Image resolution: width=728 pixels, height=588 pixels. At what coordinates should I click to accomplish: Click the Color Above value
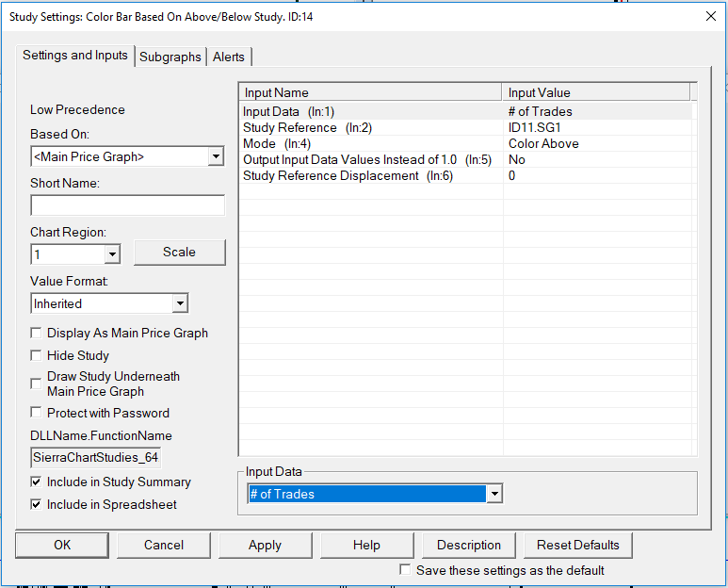(543, 143)
